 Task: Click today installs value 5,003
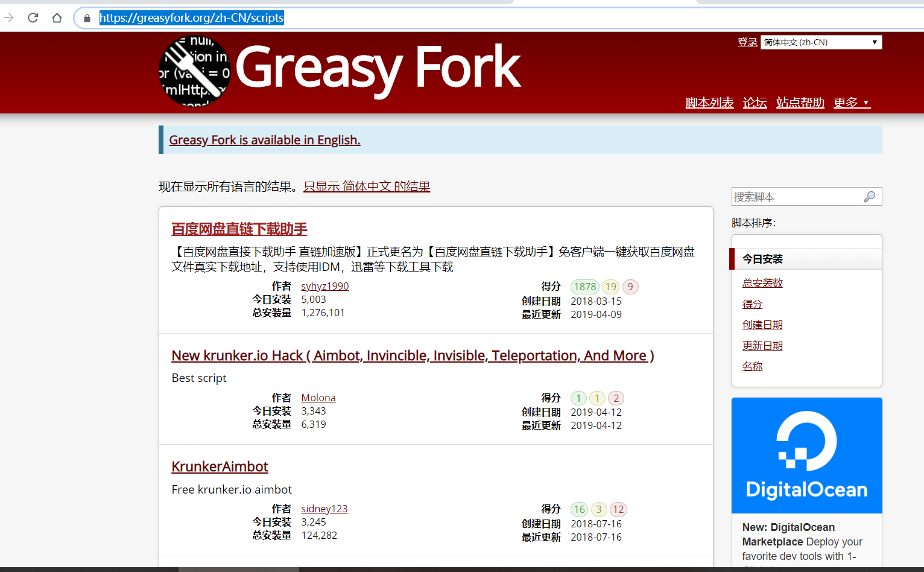point(314,299)
